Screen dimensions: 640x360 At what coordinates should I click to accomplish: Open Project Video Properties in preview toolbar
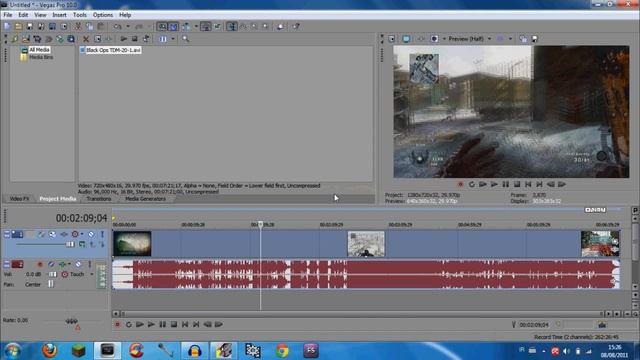[391, 39]
